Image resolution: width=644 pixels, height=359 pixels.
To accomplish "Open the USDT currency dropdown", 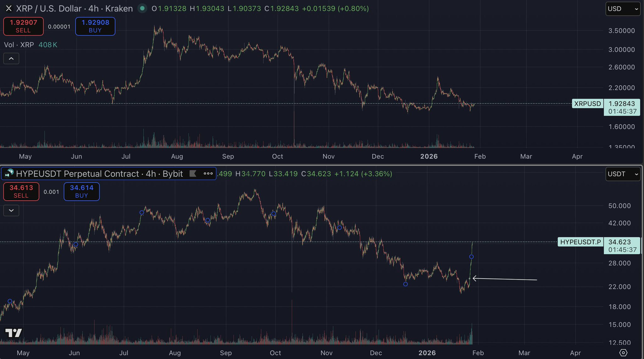I will 623,174.
